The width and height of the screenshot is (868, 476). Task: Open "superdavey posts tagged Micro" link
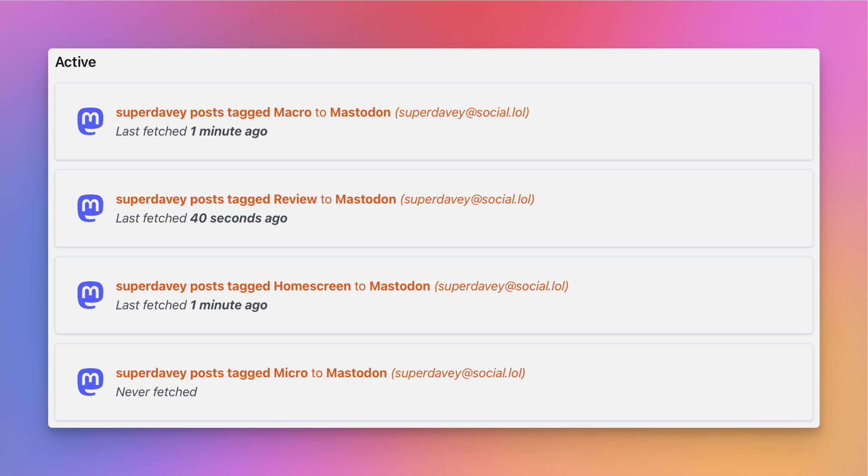[211, 373]
